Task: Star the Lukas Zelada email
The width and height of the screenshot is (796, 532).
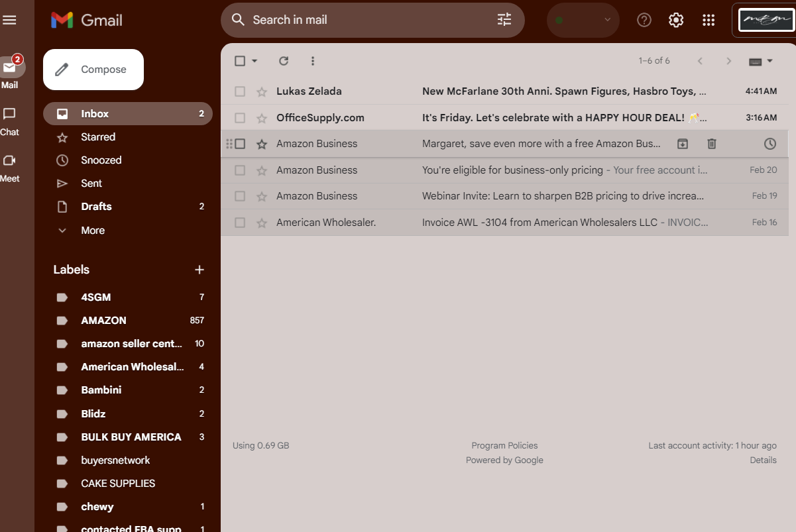Action: (x=262, y=91)
